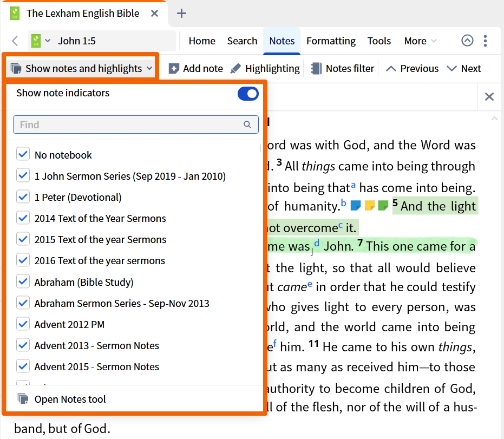Uncheck 2014 Text of the Year Sermons
The width and height of the screenshot is (504, 439).
point(23,218)
